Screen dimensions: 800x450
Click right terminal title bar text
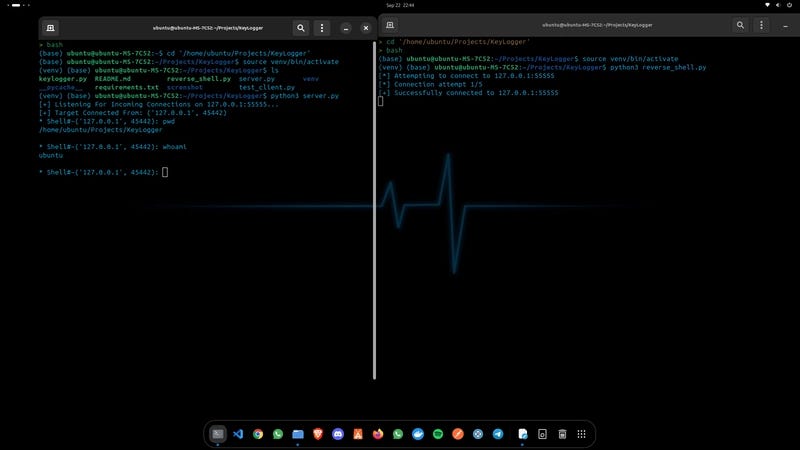tap(597, 25)
